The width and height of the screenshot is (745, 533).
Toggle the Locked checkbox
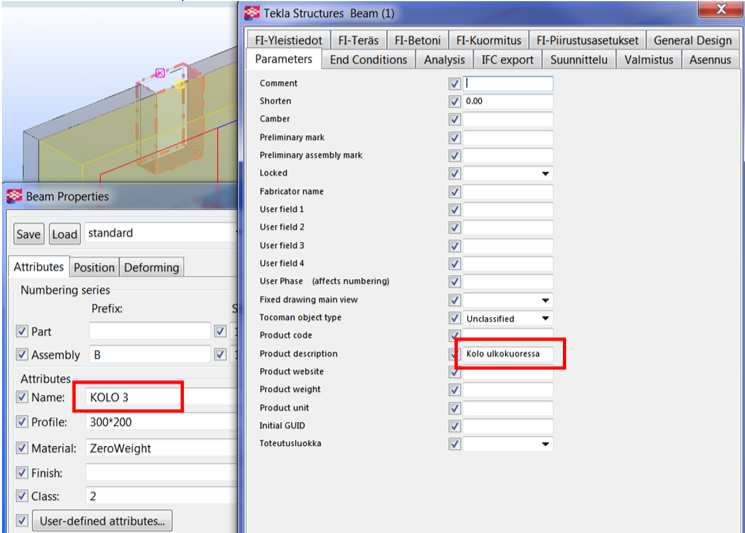coord(455,173)
